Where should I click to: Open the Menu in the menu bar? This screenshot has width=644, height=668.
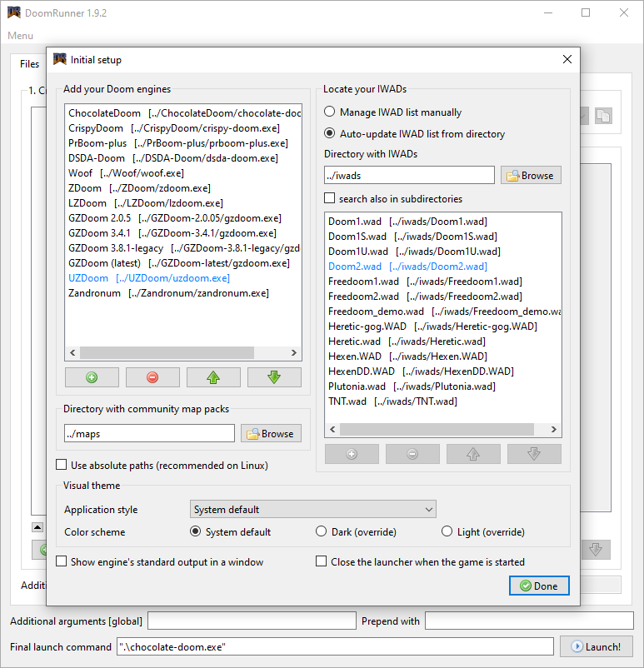pos(20,35)
